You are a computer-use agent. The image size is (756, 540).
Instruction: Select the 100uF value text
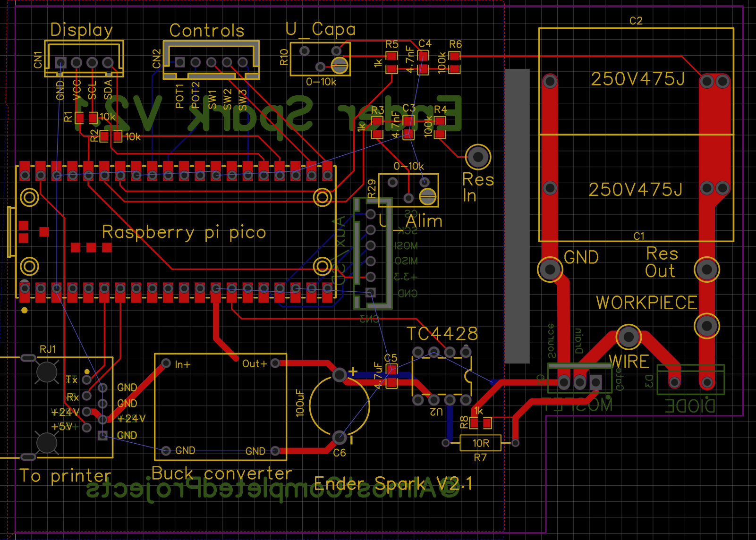[x=300, y=403]
